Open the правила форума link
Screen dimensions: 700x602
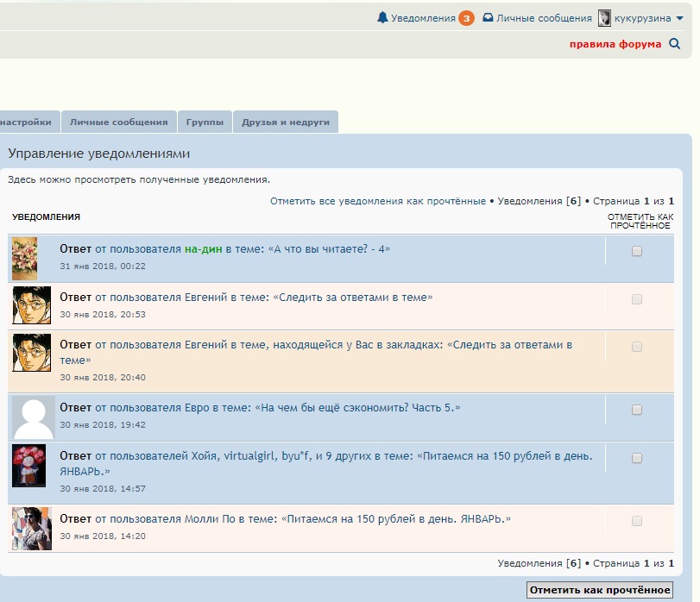615,44
